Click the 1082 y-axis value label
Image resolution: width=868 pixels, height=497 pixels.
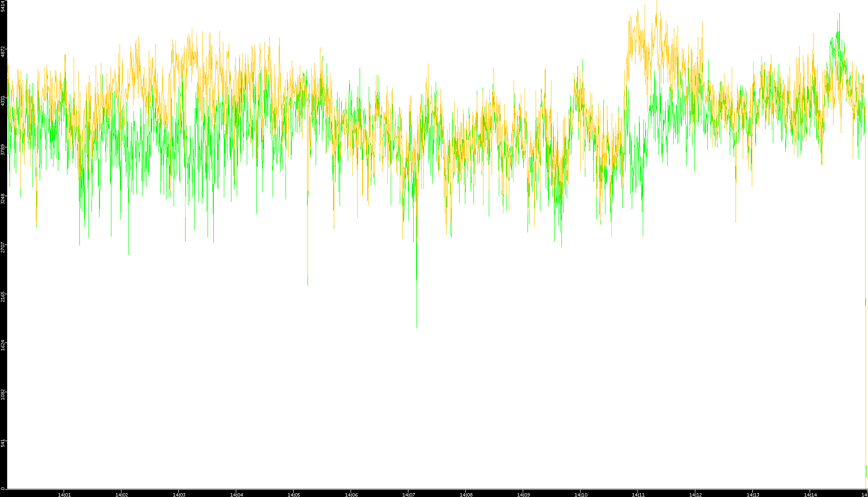pos(3,395)
